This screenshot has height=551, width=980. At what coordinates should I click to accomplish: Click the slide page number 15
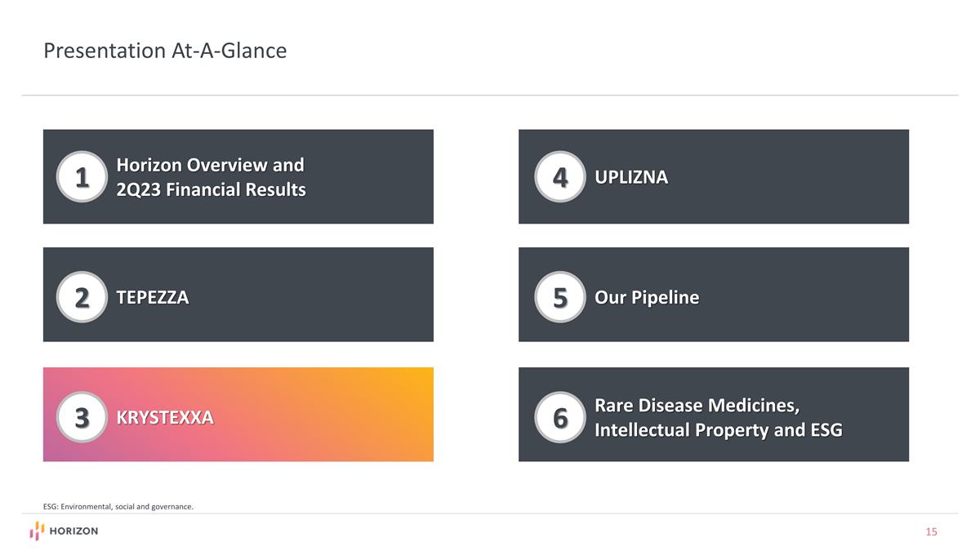[932, 532]
